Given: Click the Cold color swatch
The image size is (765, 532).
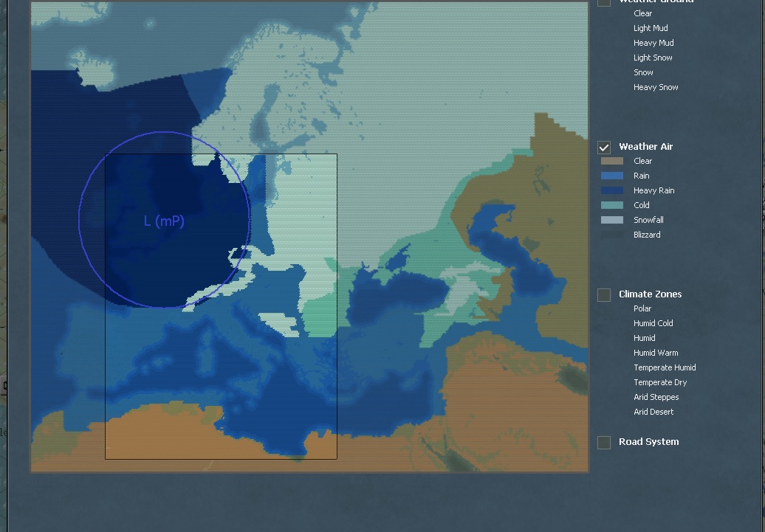Looking at the screenshot, I should [612, 205].
